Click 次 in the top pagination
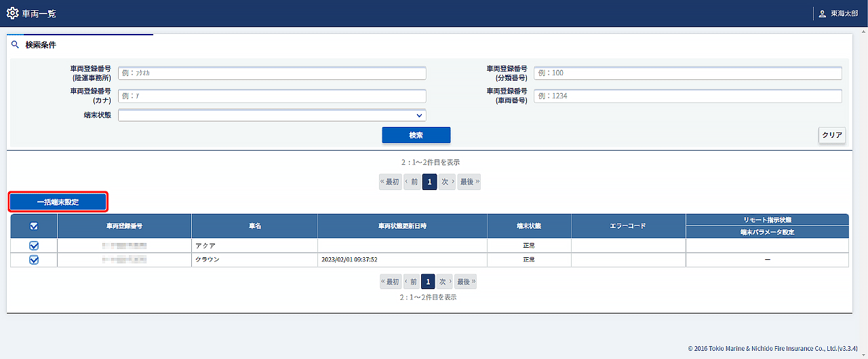 pos(447,182)
